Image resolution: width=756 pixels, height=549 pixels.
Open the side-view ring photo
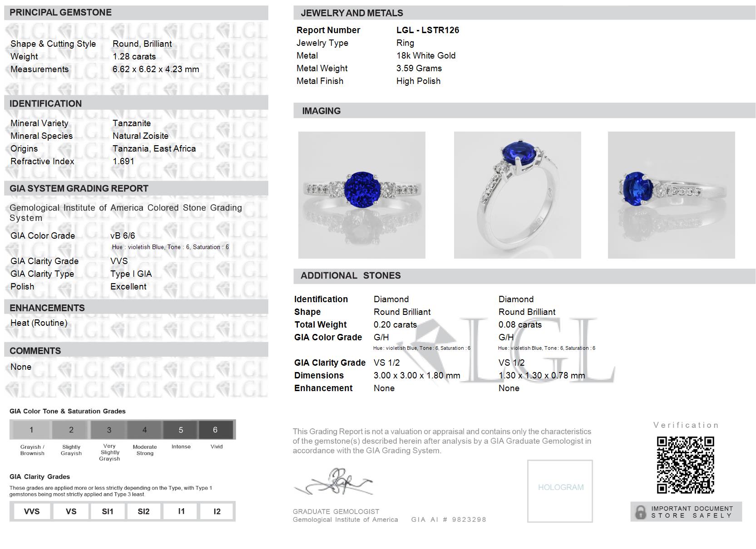[x=672, y=195]
